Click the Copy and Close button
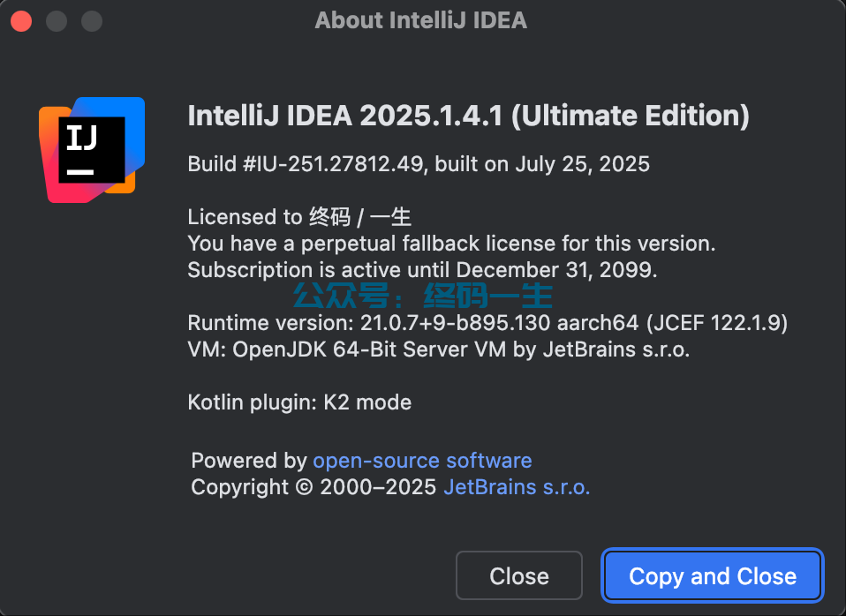The width and height of the screenshot is (846, 616). [x=712, y=575]
